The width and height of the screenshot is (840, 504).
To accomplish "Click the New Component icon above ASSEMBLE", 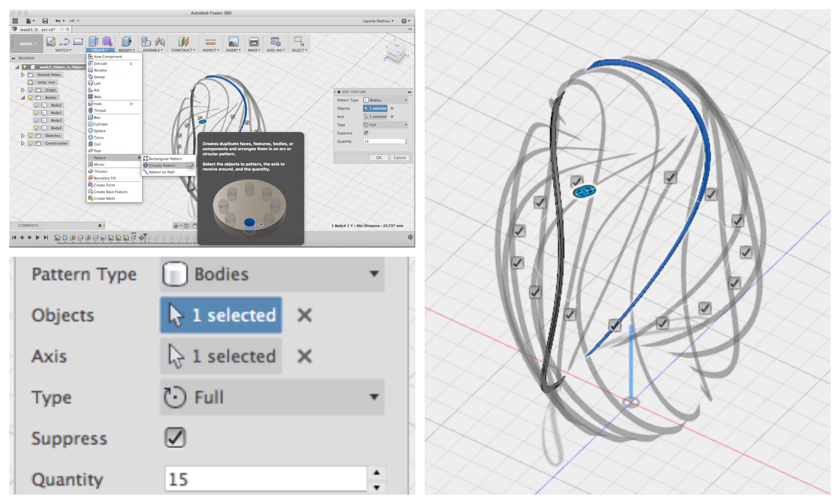I will pos(146,42).
